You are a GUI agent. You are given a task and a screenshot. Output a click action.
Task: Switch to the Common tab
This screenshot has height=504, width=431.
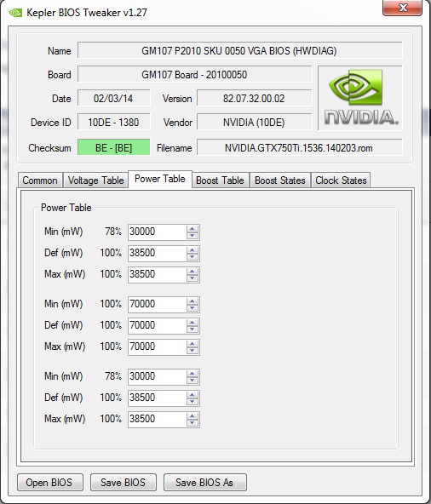[40, 180]
